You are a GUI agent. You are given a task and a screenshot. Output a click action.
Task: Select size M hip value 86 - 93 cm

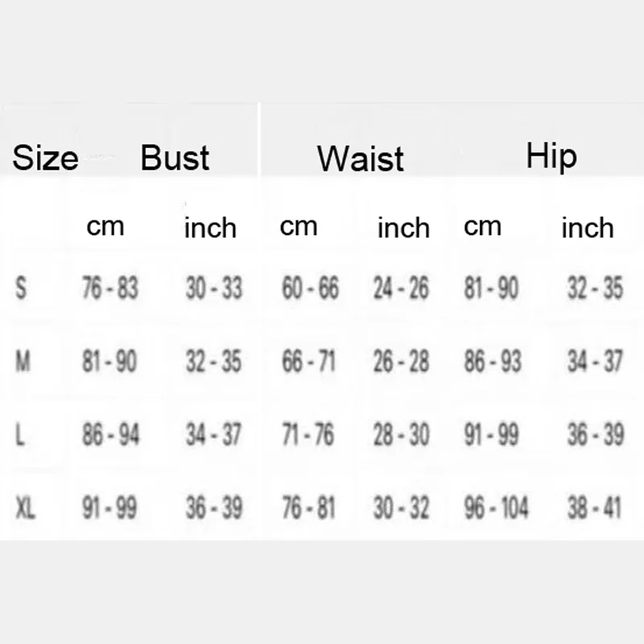tap(492, 361)
